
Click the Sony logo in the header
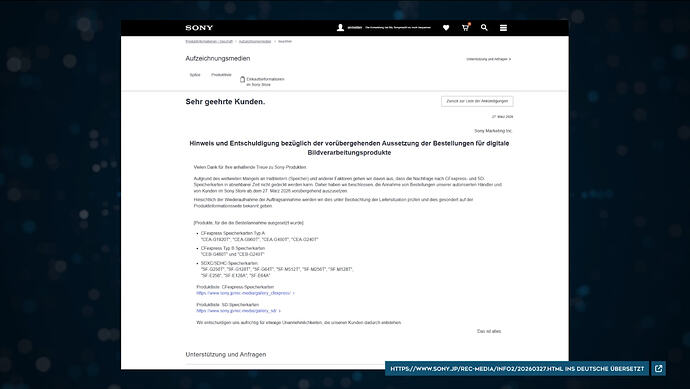pos(199,28)
